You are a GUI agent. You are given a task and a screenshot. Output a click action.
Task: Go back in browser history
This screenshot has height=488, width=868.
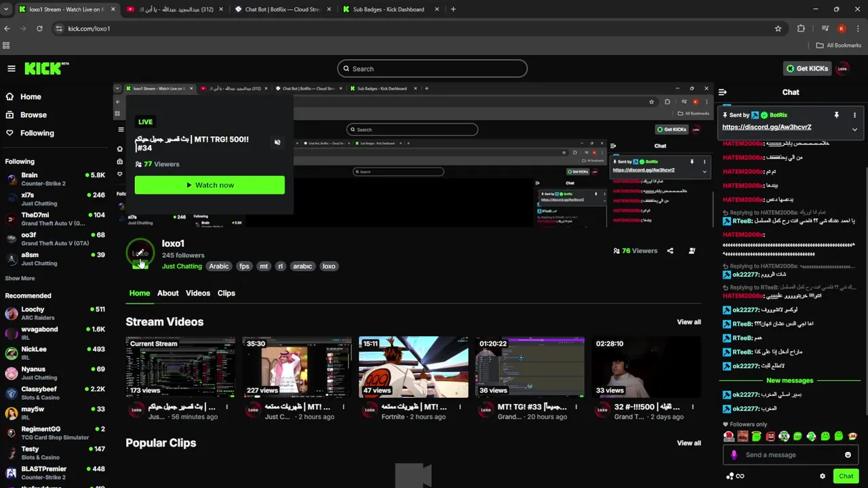7,28
